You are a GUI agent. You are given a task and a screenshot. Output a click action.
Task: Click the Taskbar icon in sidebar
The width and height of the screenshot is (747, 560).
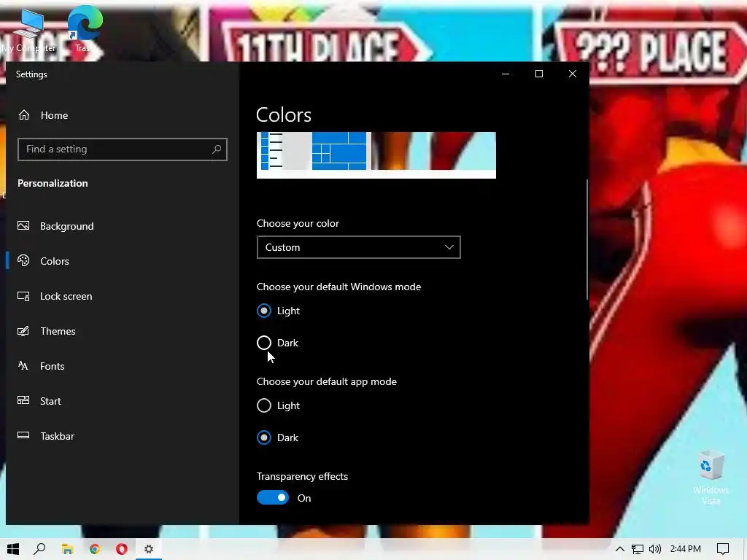point(23,435)
